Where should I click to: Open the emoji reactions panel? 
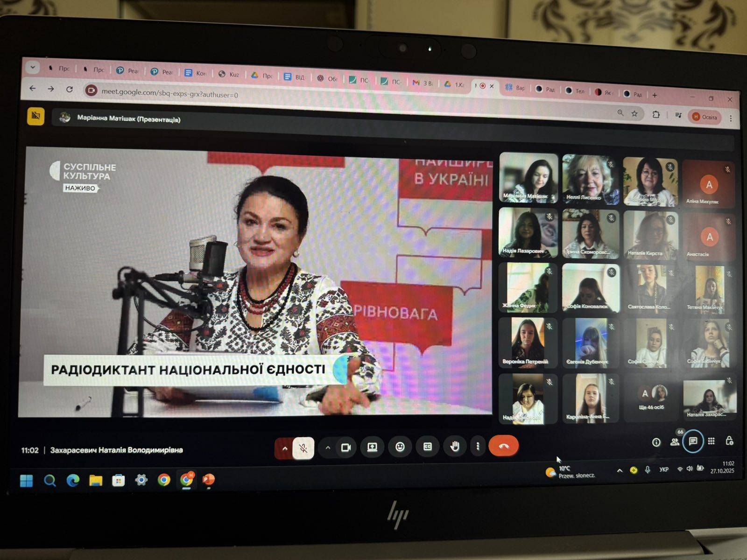[400, 447]
